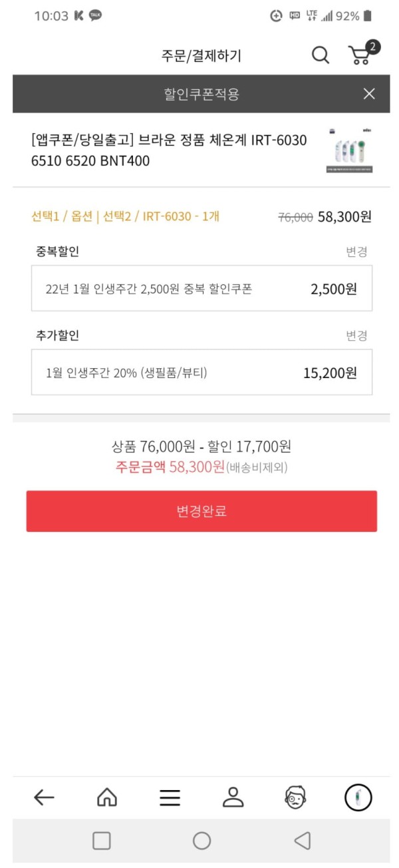399x868 pixels.
Task: Open search with the magnifier icon
Action: point(321,55)
